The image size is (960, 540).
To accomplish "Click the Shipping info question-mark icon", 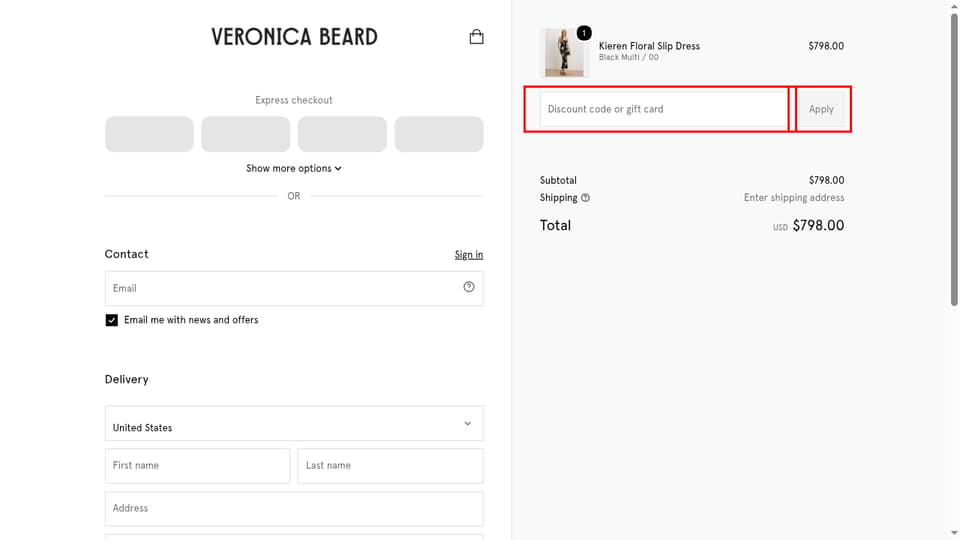I will click(585, 198).
